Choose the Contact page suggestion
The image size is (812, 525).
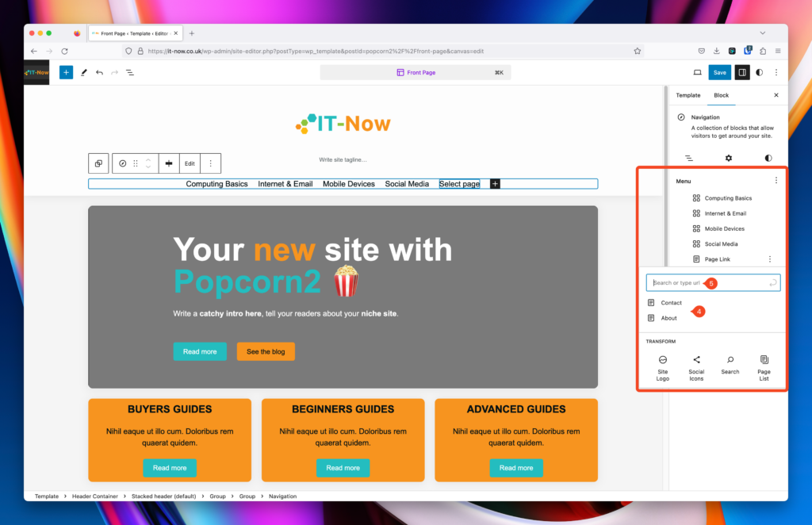pyautogui.click(x=671, y=303)
